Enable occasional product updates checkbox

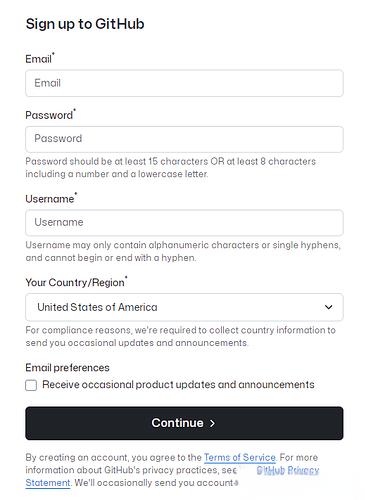[31, 385]
